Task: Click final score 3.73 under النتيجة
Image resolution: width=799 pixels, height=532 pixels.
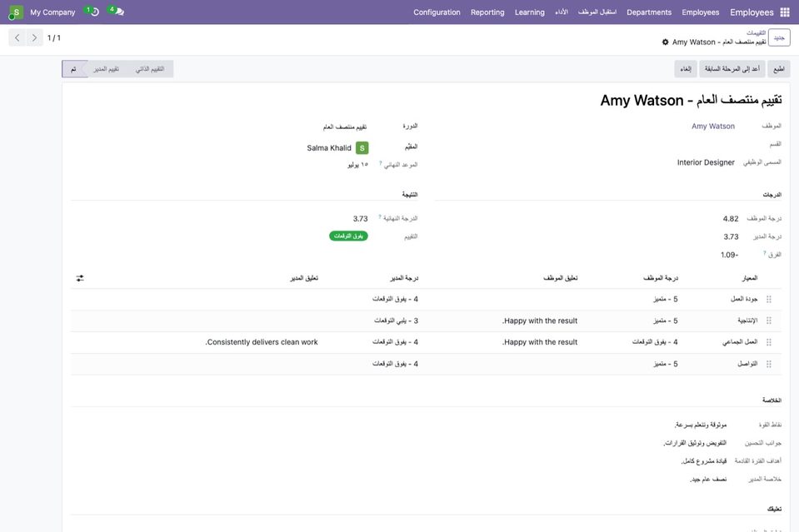Action: pos(360,218)
